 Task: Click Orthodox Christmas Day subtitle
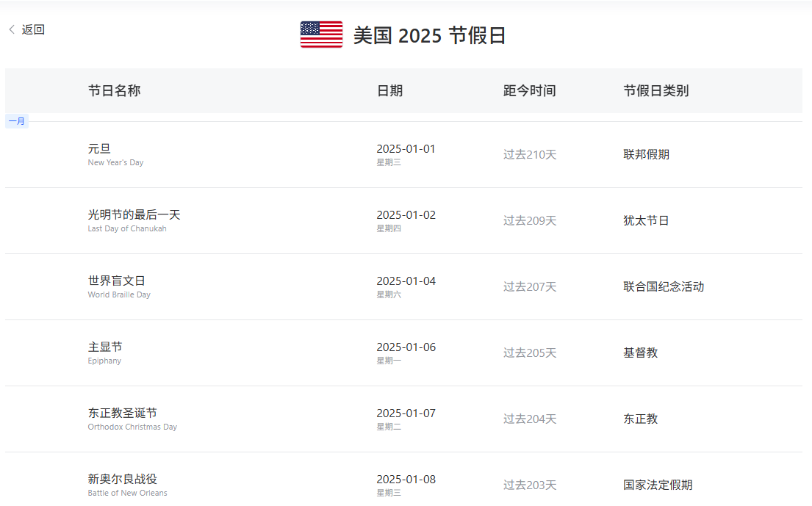click(132, 427)
